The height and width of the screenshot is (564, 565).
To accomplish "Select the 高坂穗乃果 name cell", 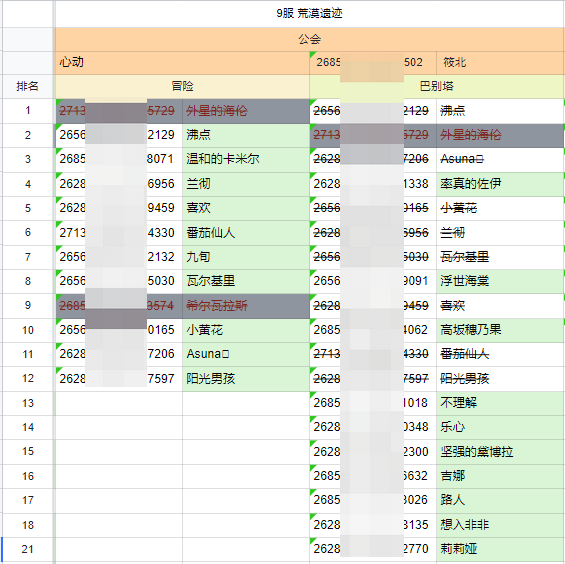I will tap(500, 330).
